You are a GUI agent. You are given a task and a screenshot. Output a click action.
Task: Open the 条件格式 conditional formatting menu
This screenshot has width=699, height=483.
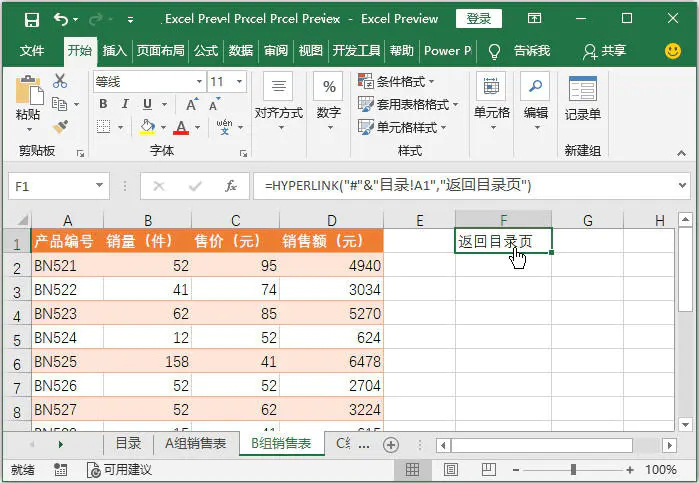pyautogui.click(x=396, y=82)
